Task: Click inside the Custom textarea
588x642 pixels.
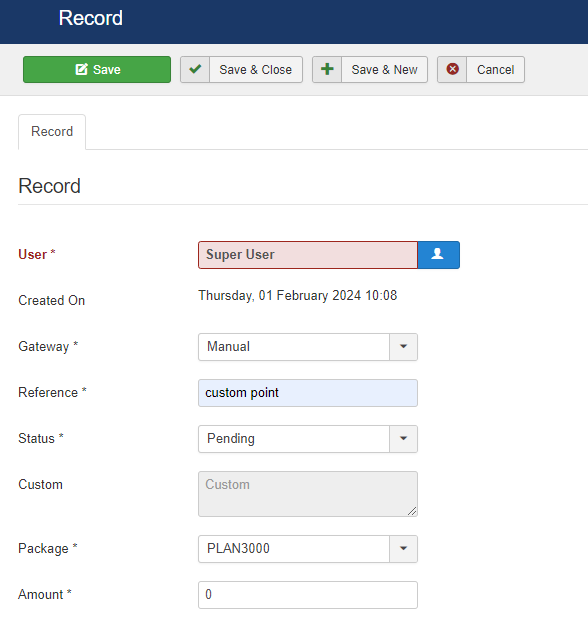Action: click(x=308, y=494)
